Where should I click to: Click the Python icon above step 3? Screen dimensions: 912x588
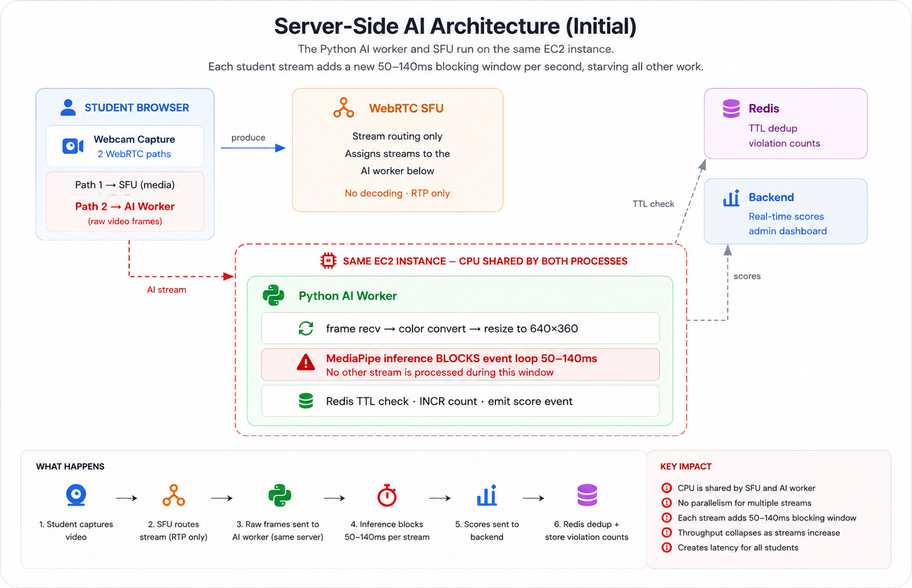click(x=279, y=496)
